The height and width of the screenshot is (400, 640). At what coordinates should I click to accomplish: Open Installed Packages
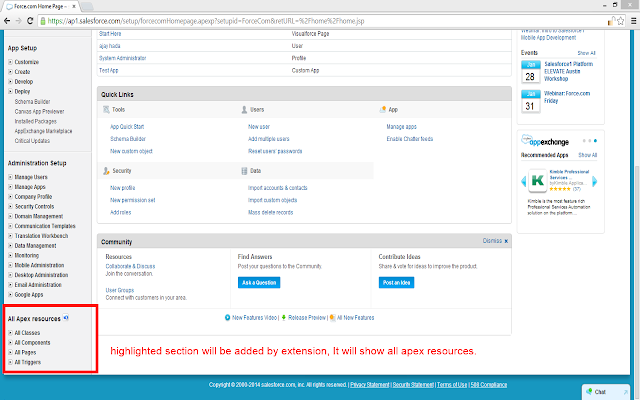tap(36, 121)
